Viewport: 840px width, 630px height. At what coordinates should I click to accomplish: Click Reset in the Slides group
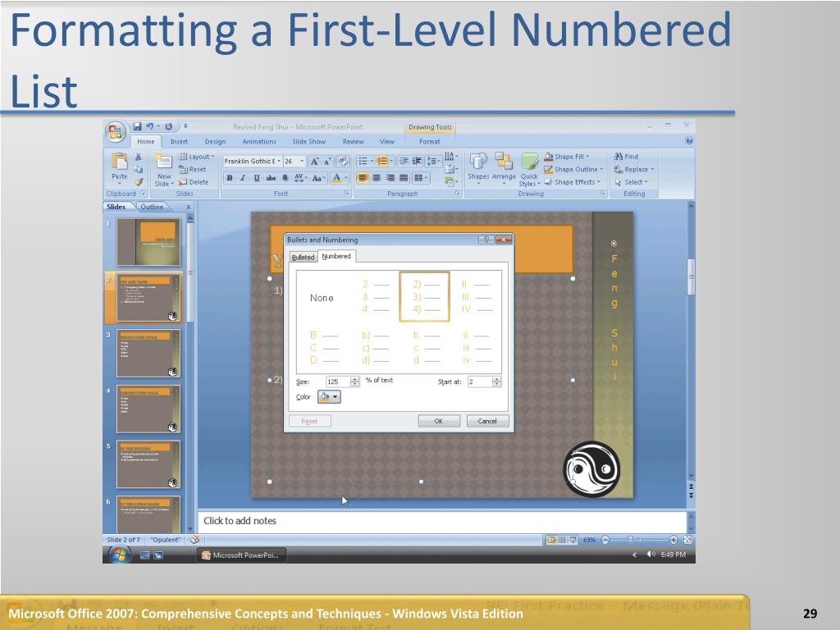(x=192, y=169)
